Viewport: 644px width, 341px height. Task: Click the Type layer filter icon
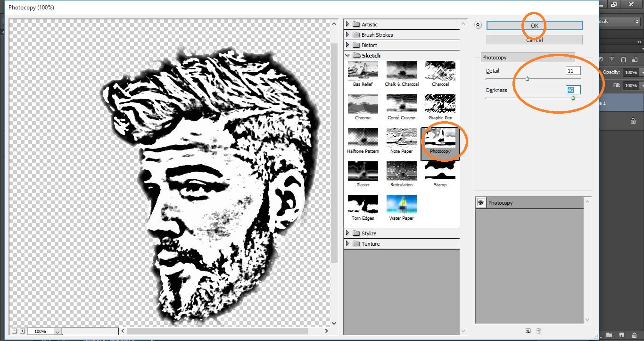pos(612,59)
